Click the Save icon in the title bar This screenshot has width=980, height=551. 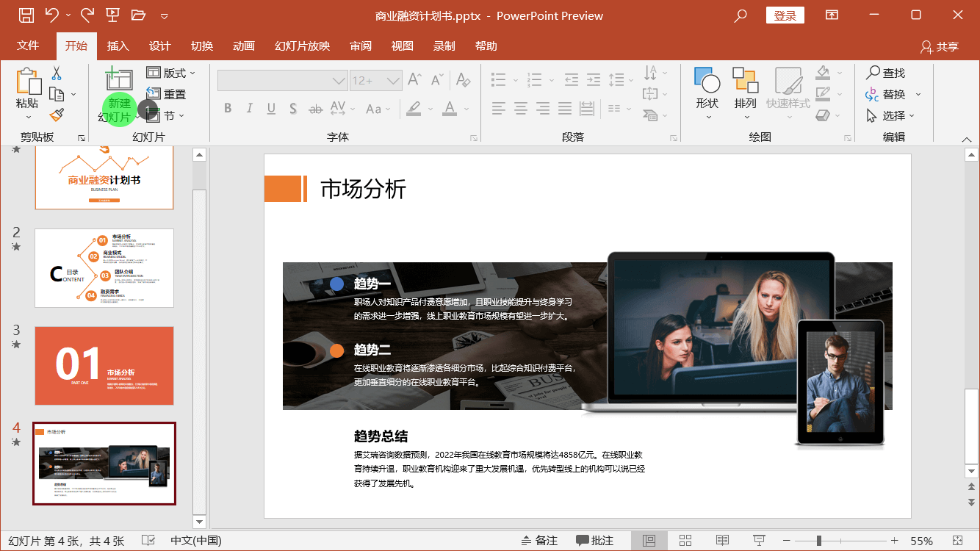pyautogui.click(x=26, y=15)
